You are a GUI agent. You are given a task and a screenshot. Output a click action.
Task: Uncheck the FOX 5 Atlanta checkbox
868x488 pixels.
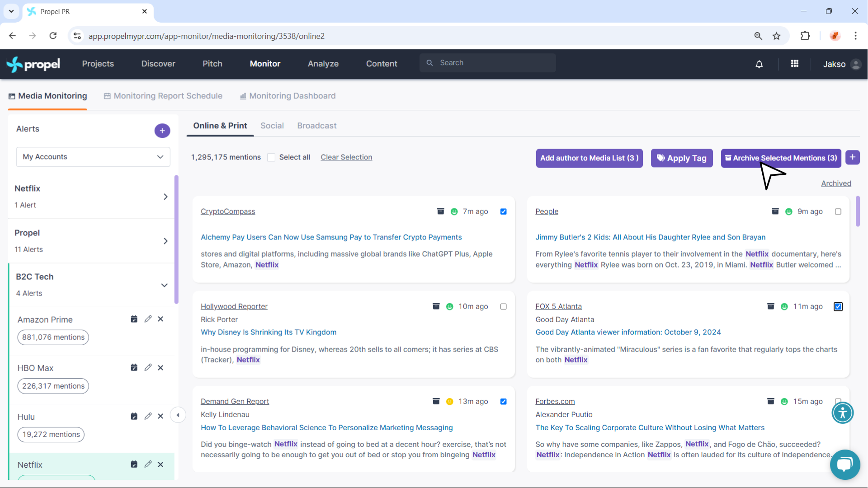838,306
